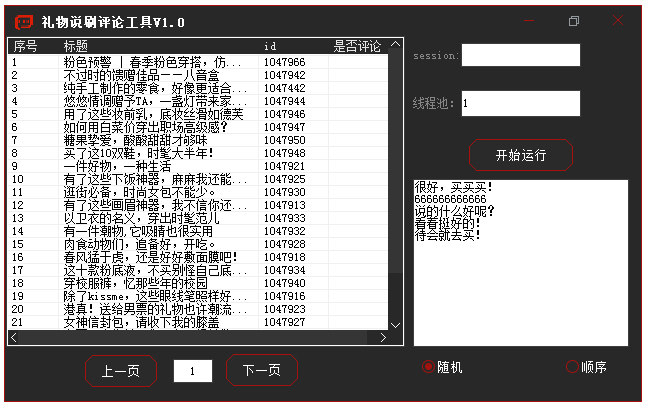
Task: Select row 港真!送给男票的礼物
Action: tap(198, 309)
